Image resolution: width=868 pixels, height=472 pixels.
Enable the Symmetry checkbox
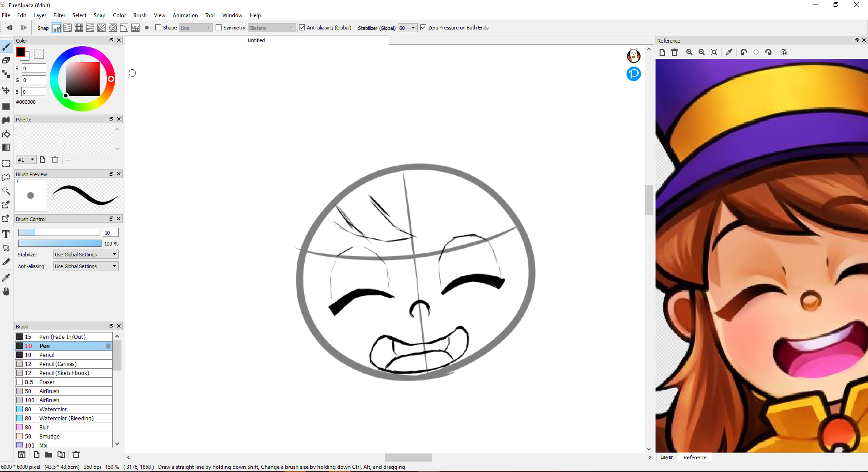click(x=219, y=28)
